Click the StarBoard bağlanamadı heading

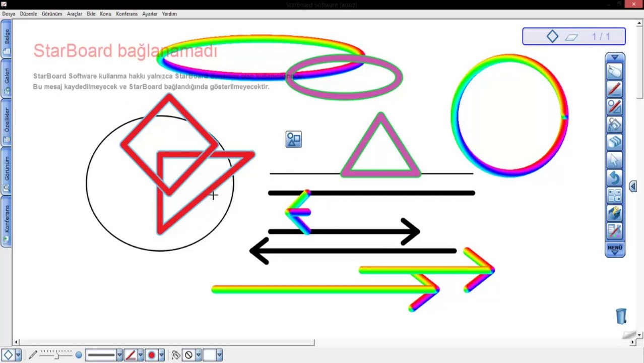[x=125, y=51]
